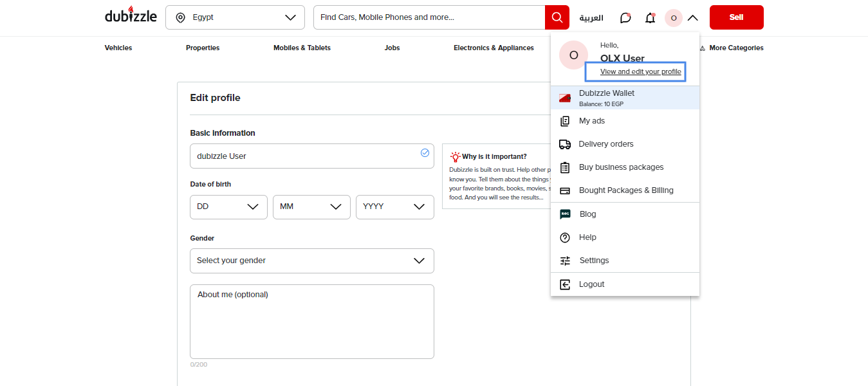The image size is (868, 386).
Task: Click the Delivery orders truck icon
Action: (564, 144)
